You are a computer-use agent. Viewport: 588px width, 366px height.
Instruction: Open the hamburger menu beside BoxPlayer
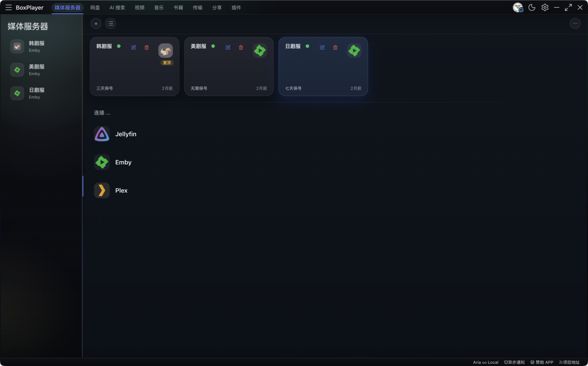9,8
